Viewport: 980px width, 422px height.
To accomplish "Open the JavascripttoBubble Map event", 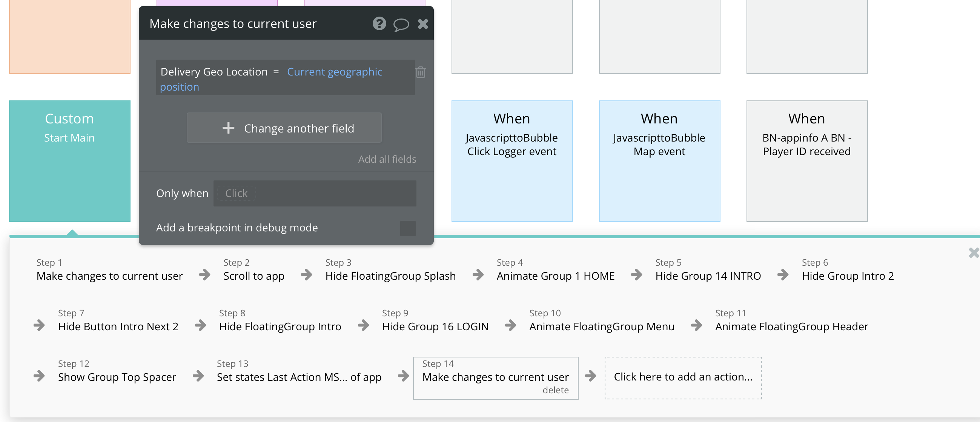I will 659,160.
